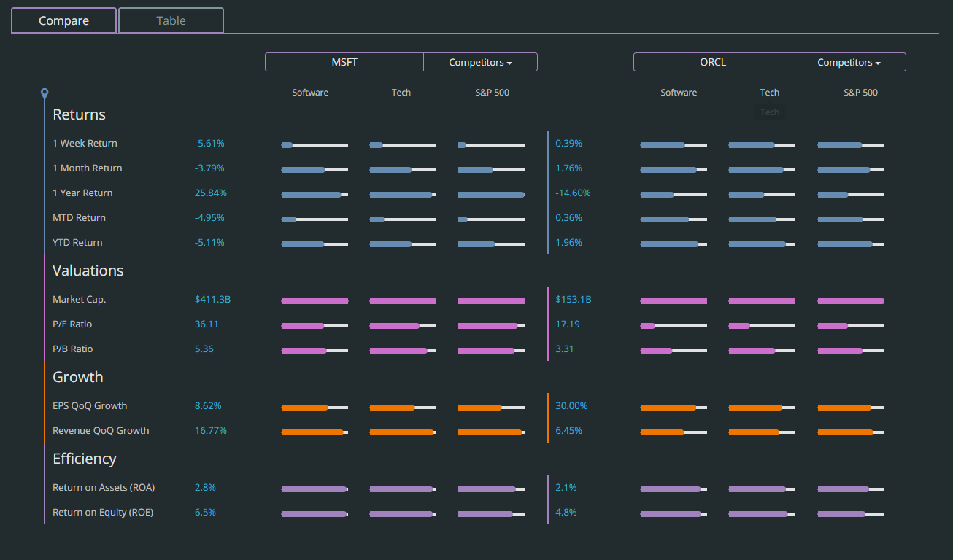Click MSFT's EPS growth value 8.62%

coord(208,406)
